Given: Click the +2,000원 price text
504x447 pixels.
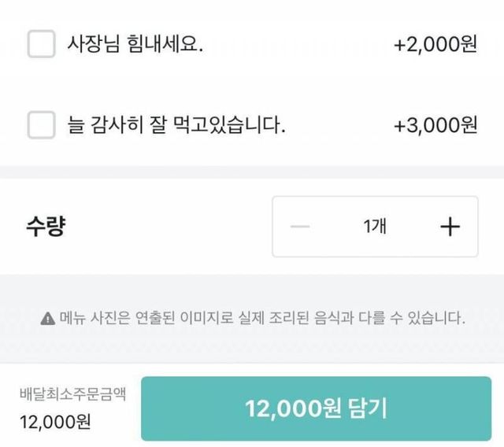Looking at the screenshot, I should tap(435, 45).
